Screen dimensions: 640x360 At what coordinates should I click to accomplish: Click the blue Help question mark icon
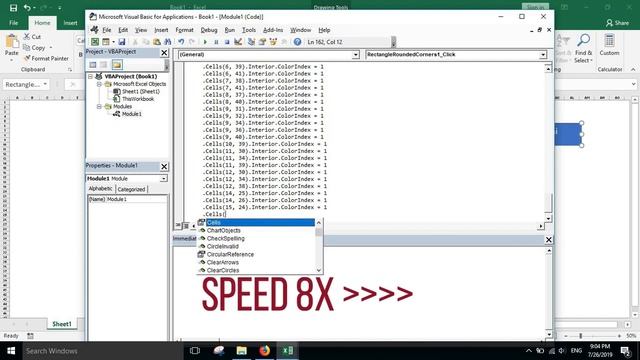[x=297, y=42]
